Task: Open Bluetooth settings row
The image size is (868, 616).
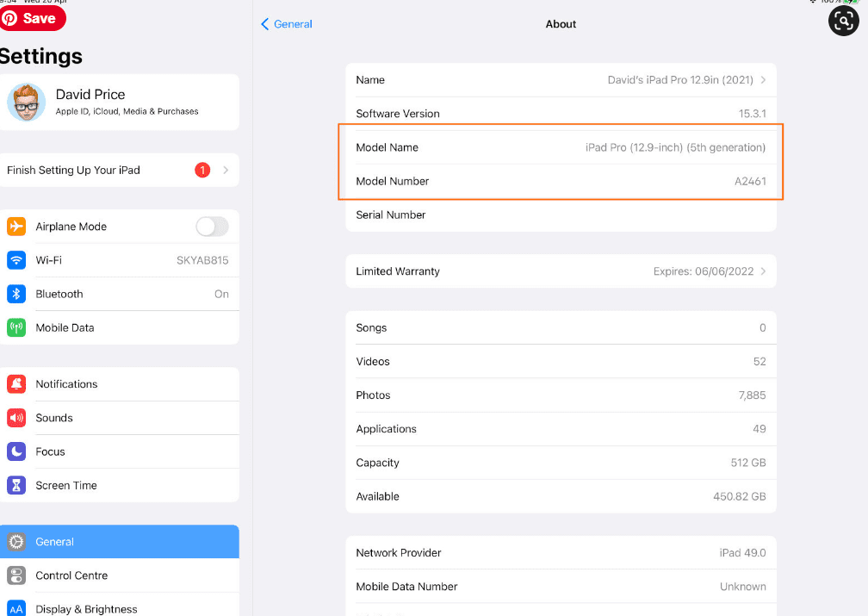Action: 120,294
